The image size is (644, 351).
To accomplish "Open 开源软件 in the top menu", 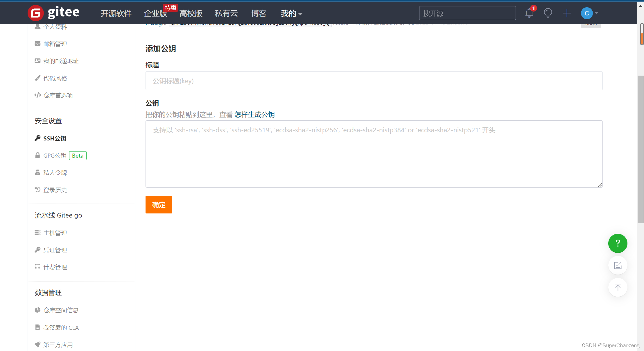I will [x=116, y=13].
